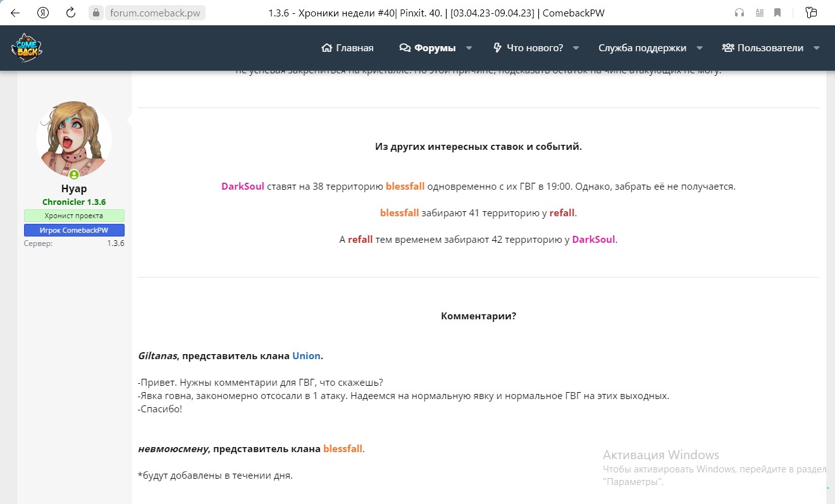
Task: Click the browser back arrow
Action: click(15, 13)
